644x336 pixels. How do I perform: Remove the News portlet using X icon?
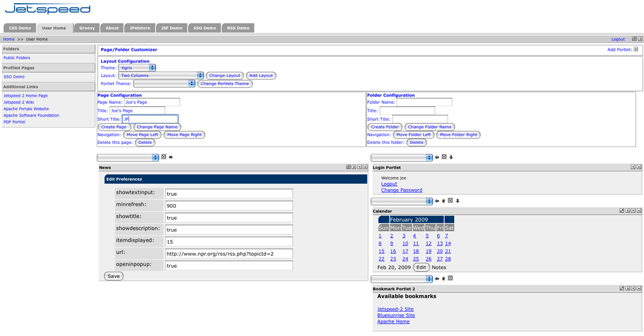[164, 157]
